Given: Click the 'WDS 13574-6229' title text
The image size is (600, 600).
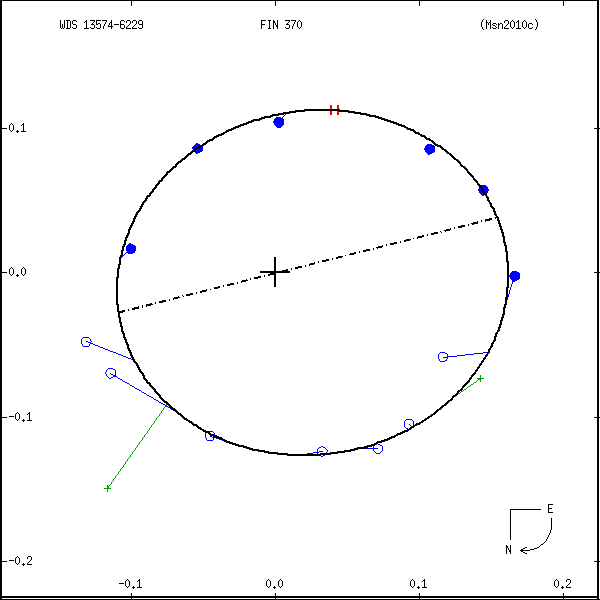Looking at the screenshot, I should [x=101, y=25].
